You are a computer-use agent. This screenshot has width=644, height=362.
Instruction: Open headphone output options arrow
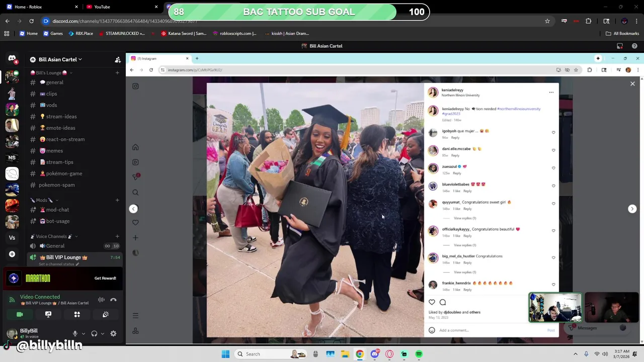coord(102,333)
